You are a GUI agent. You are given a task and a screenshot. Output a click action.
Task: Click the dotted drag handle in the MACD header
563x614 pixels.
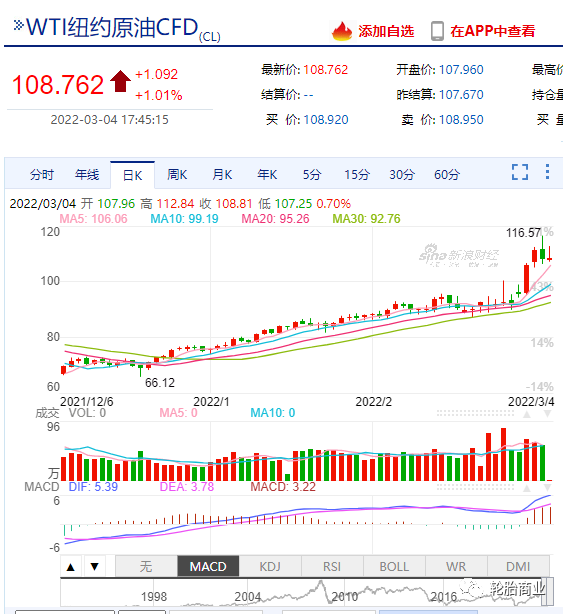point(475,488)
